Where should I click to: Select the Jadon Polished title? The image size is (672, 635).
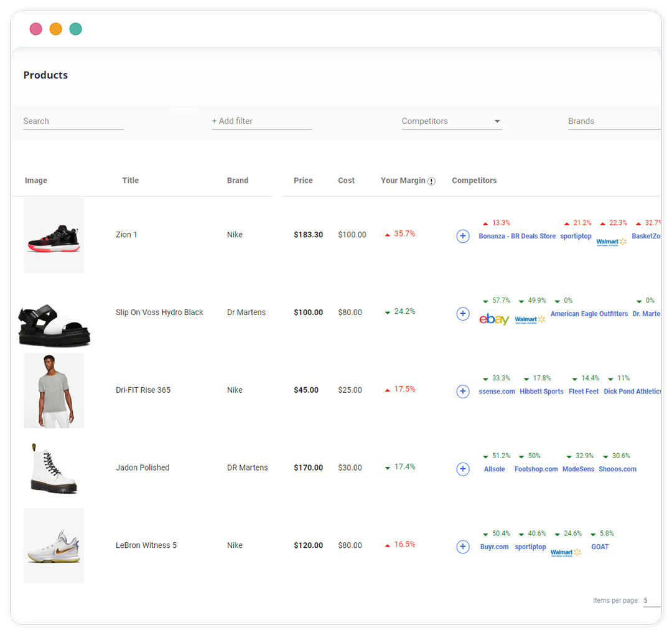tap(142, 468)
